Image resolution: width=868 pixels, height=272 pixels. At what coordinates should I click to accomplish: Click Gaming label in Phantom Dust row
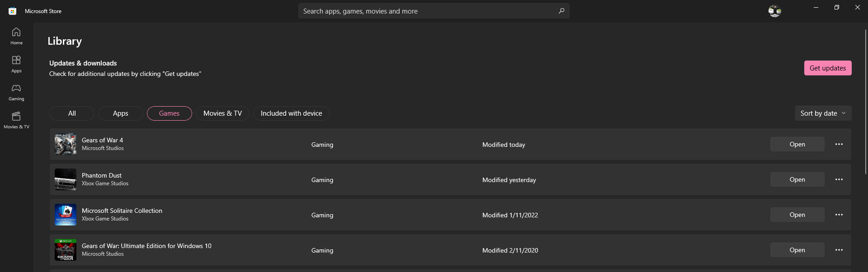322,180
